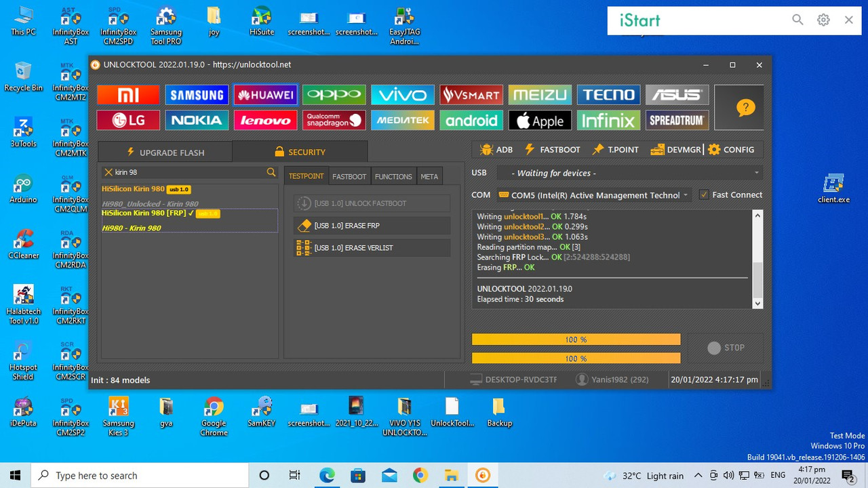Open DEVMGR device manager

pyautogui.click(x=675, y=150)
